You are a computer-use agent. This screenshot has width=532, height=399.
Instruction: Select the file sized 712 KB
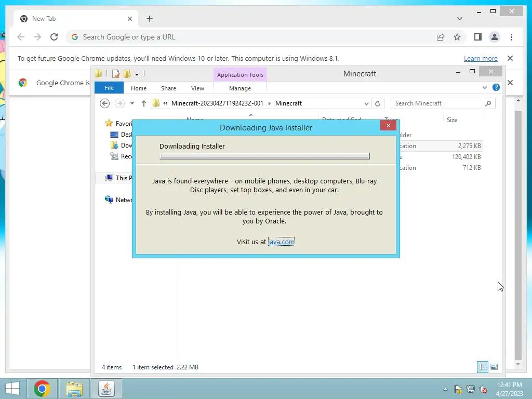[x=472, y=168]
